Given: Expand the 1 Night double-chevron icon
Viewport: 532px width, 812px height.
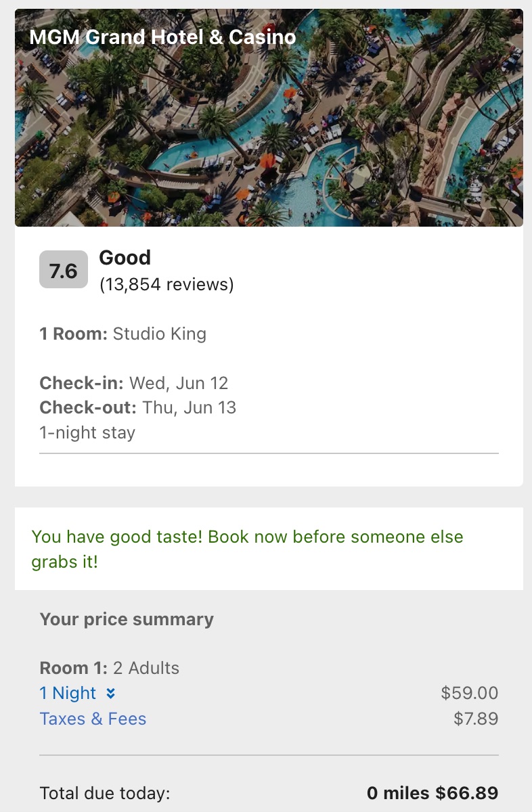Looking at the screenshot, I should (111, 694).
